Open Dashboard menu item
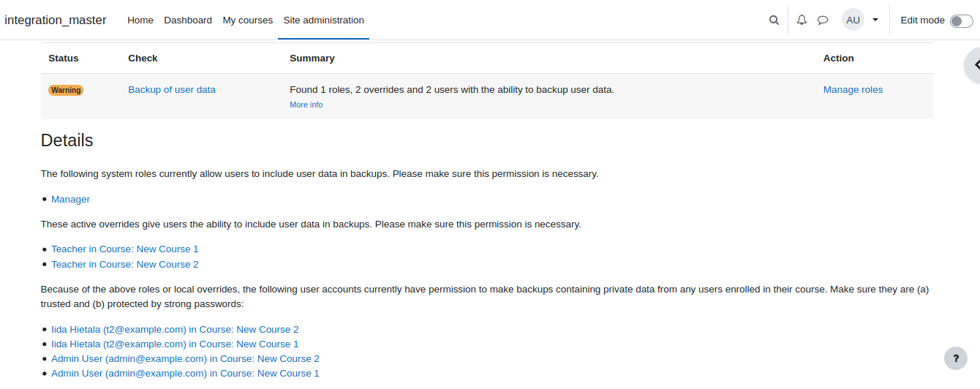This screenshot has width=980, height=389. pos(188,20)
